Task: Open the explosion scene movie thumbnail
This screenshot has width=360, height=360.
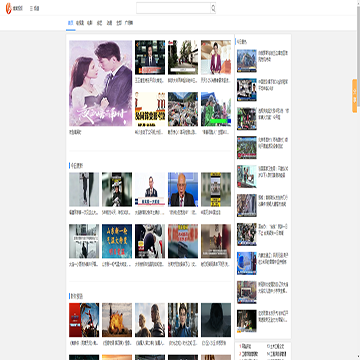Action: 117,320
